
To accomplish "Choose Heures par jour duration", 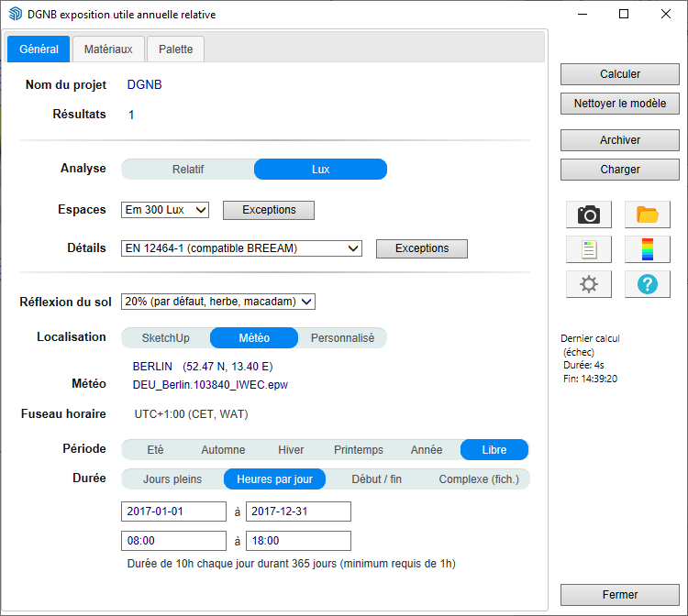I will click(274, 479).
